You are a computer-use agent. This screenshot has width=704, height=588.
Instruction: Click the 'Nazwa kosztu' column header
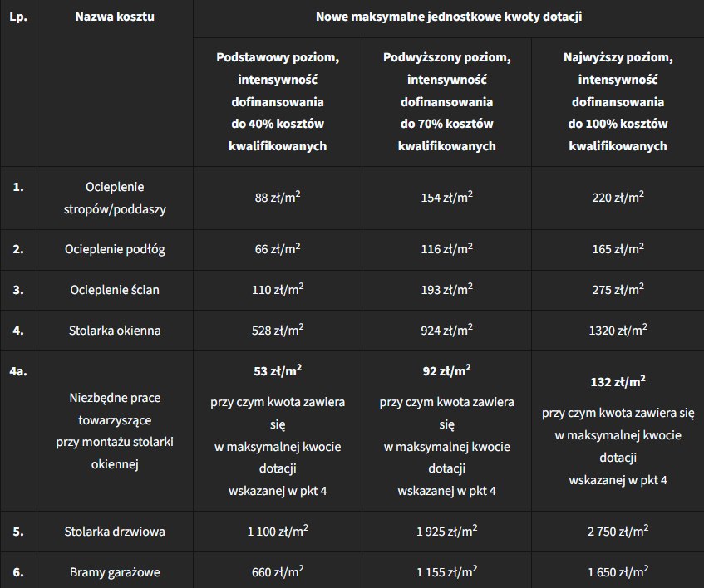tap(115, 17)
